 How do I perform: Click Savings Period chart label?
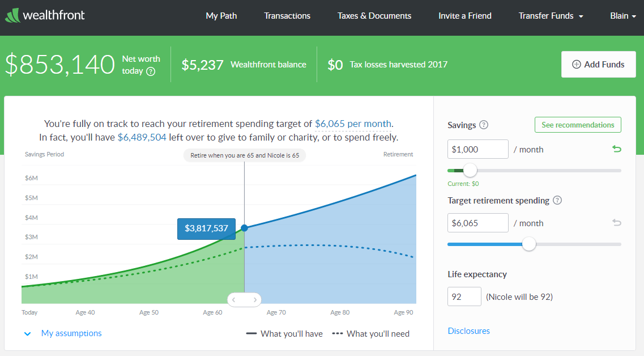point(44,154)
